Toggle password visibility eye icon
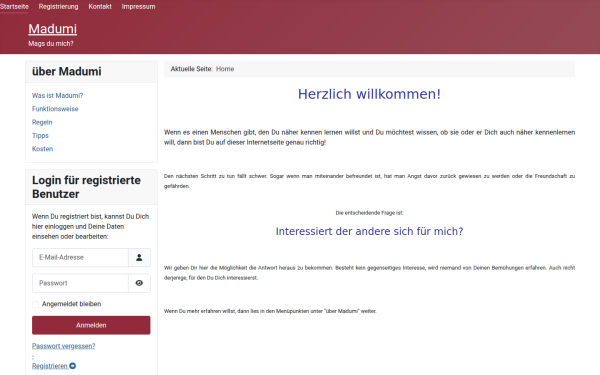This screenshot has width=600, height=375. point(139,283)
